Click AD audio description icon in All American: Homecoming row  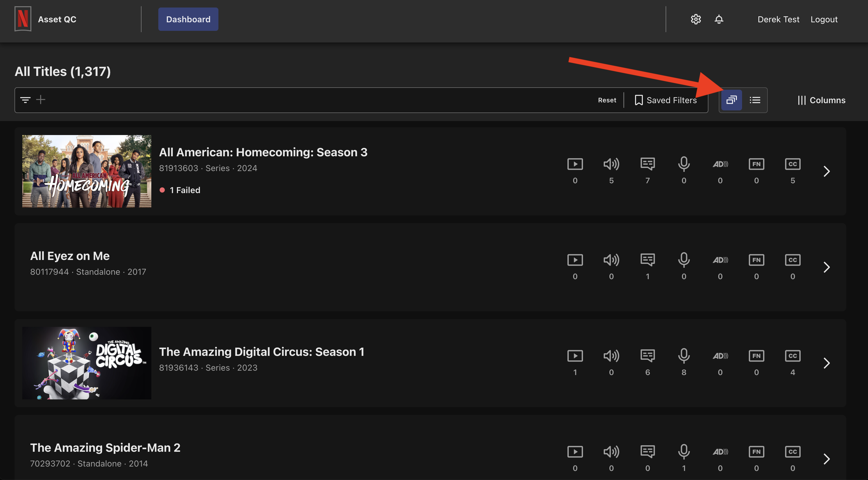coord(720,164)
